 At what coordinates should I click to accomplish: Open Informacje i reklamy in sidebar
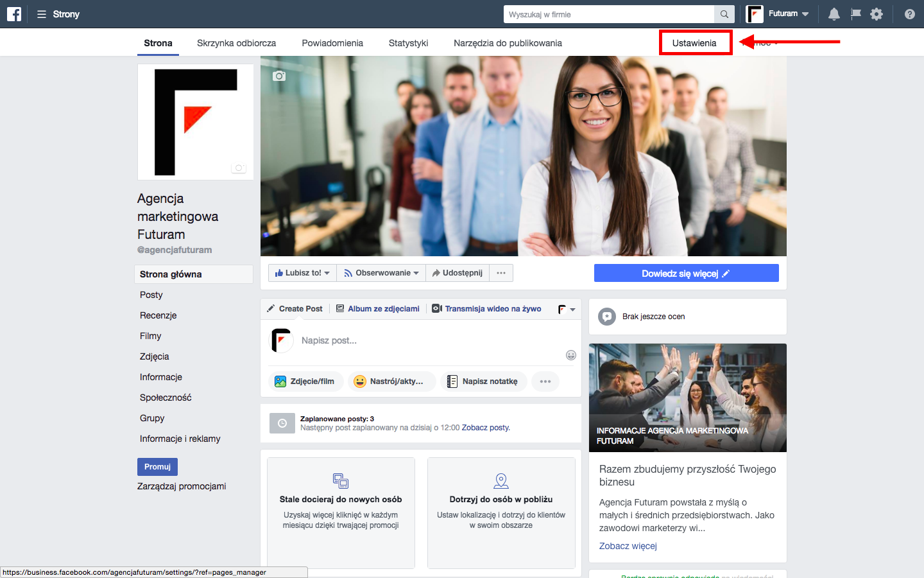pos(180,439)
